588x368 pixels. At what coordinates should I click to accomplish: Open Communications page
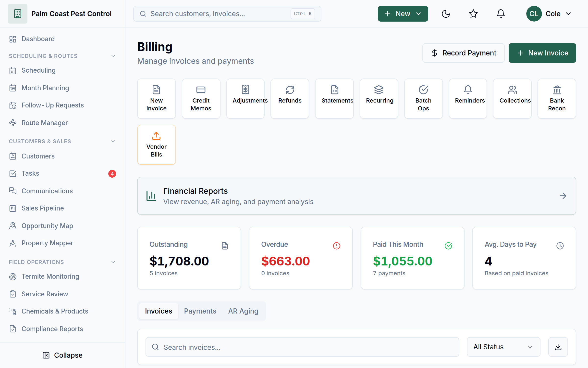[62, 191]
